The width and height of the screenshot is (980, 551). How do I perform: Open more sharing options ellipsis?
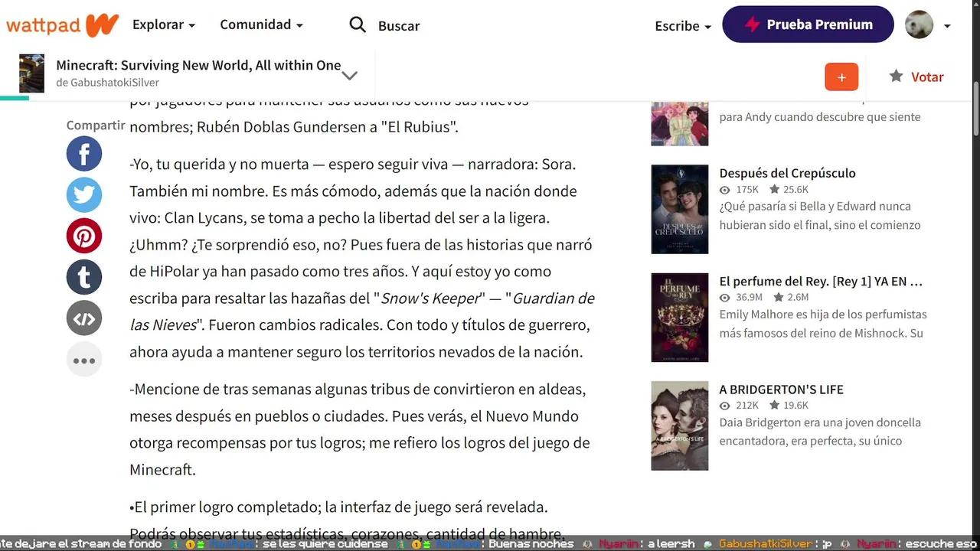[84, 360]
